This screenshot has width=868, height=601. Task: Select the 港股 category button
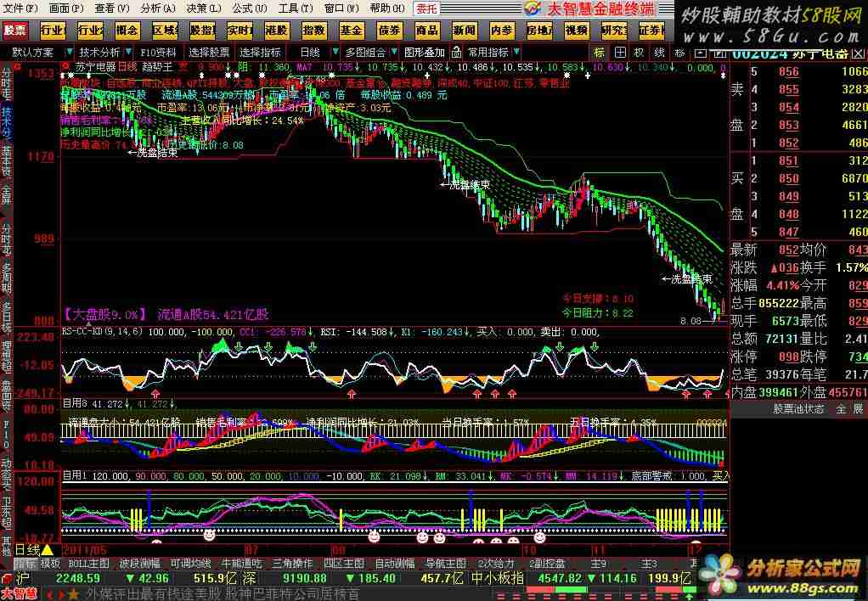pyautogui.click(x=276, y=30)
